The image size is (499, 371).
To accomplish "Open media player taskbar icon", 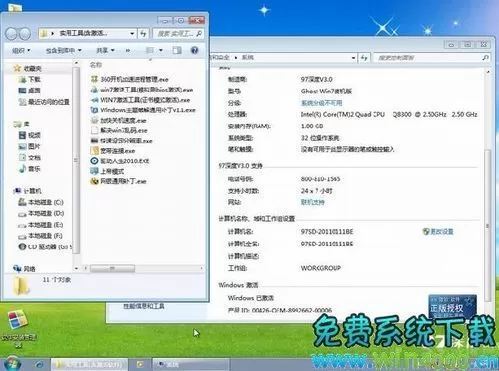I will (x=140, y=364).
